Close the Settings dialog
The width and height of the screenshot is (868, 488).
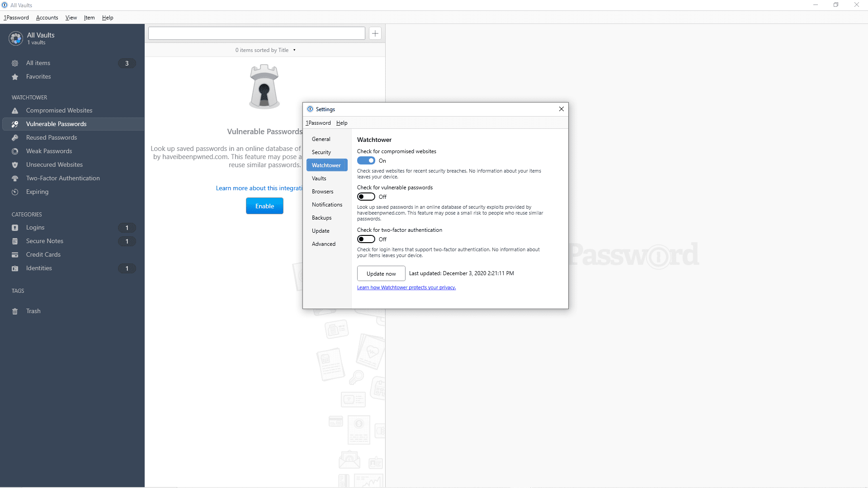tap(561, 109)
